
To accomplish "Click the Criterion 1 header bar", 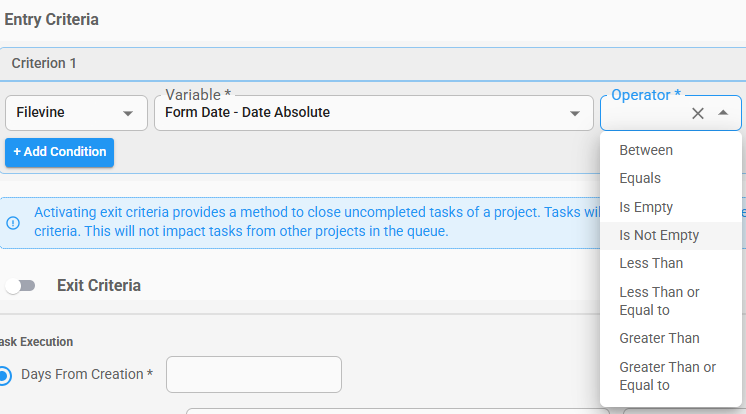I will pyautogui.click(x=373, y=63).
